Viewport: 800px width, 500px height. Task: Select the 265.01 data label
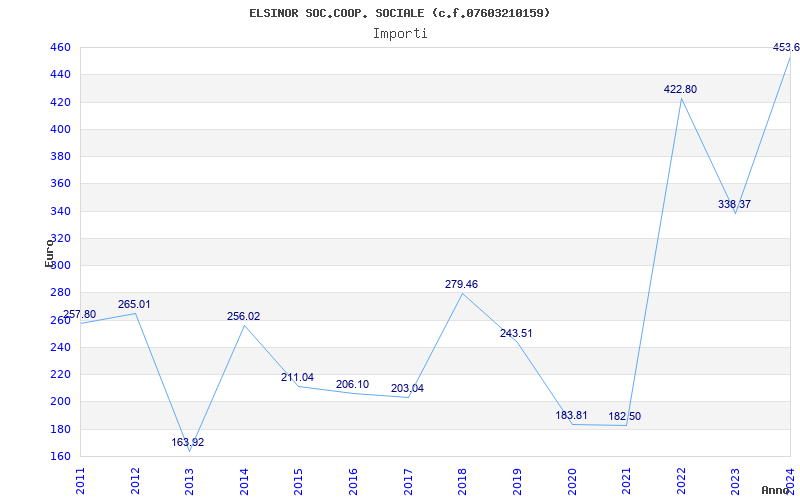pos(134,305)
